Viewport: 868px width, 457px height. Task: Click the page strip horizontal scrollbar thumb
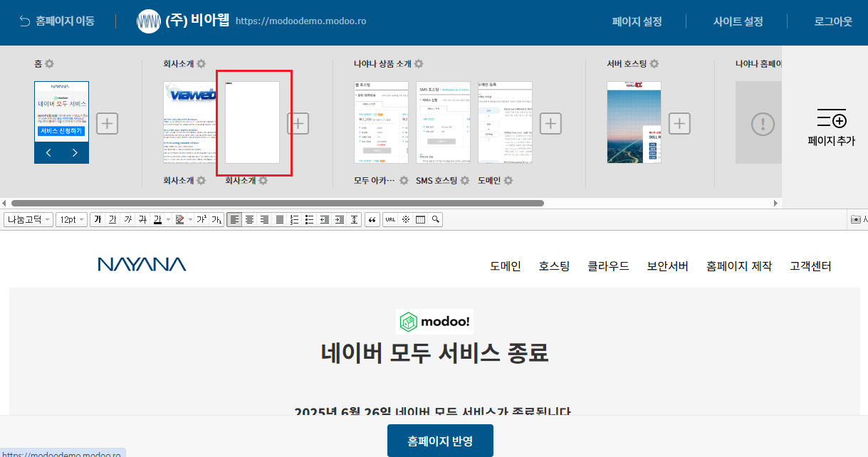coord(278,203)
